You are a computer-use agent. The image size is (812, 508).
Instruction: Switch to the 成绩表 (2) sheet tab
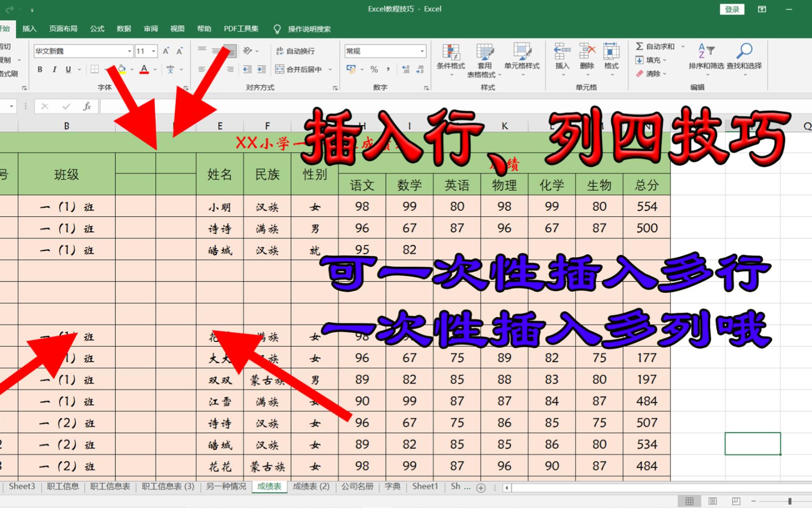311,486
